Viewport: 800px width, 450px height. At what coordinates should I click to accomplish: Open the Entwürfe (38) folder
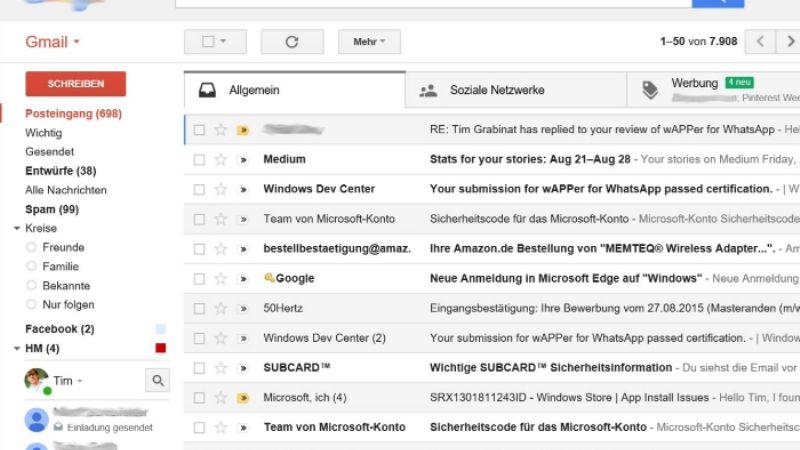61,171
